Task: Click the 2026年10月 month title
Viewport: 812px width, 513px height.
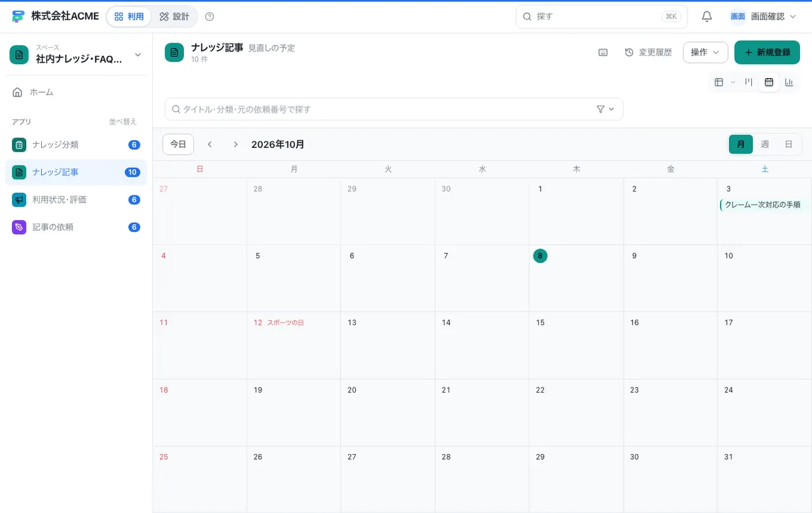Action: 278,145
